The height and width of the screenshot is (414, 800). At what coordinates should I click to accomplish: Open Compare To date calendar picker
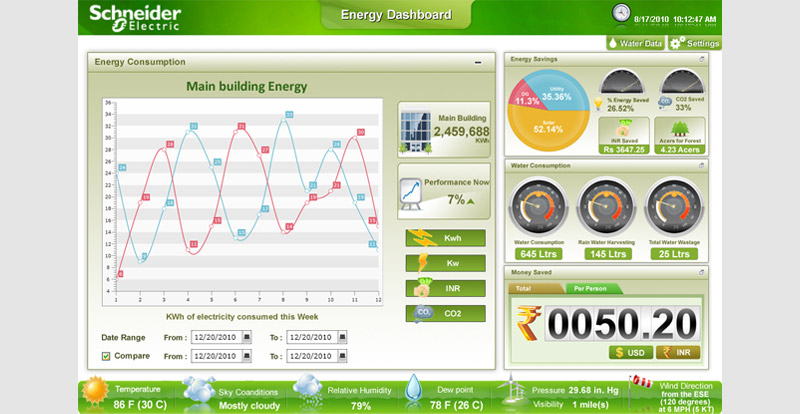[344, 356]
